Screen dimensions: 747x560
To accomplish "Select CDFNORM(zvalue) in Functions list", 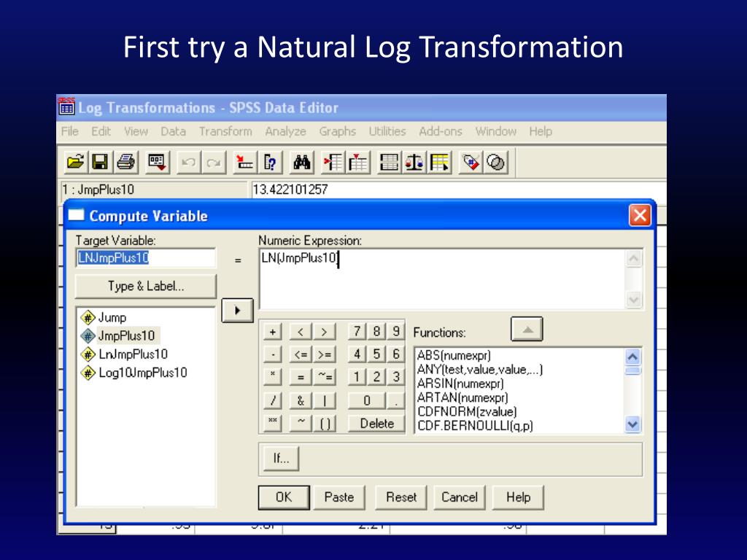I will tap(468, 411).
